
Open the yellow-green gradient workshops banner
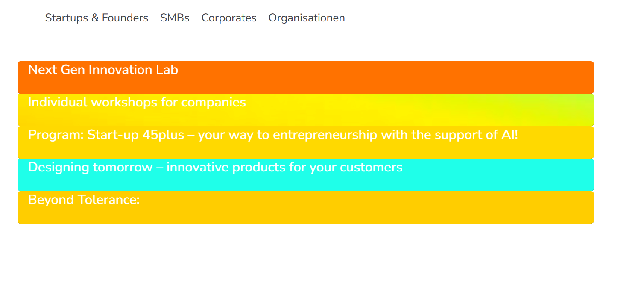coord(306,110)
